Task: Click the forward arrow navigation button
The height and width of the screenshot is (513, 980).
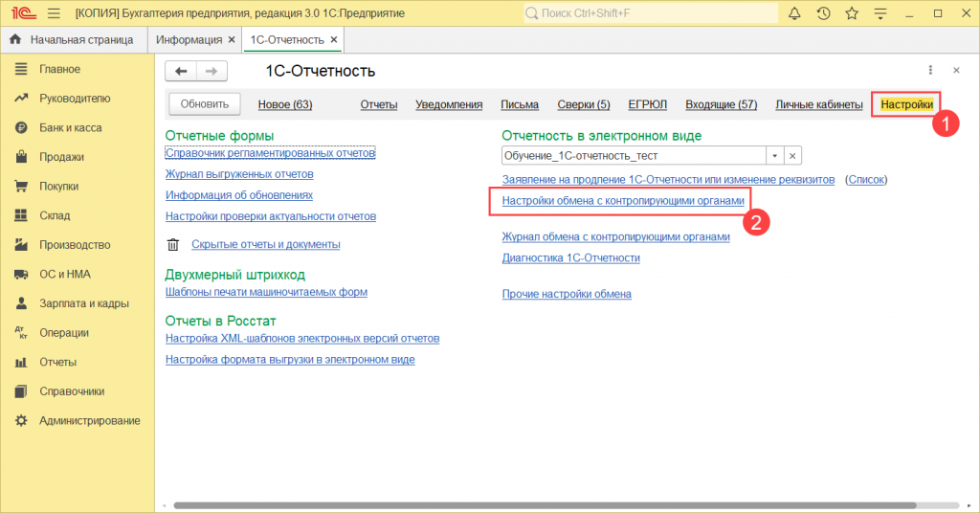Action: tap(212, 71)
